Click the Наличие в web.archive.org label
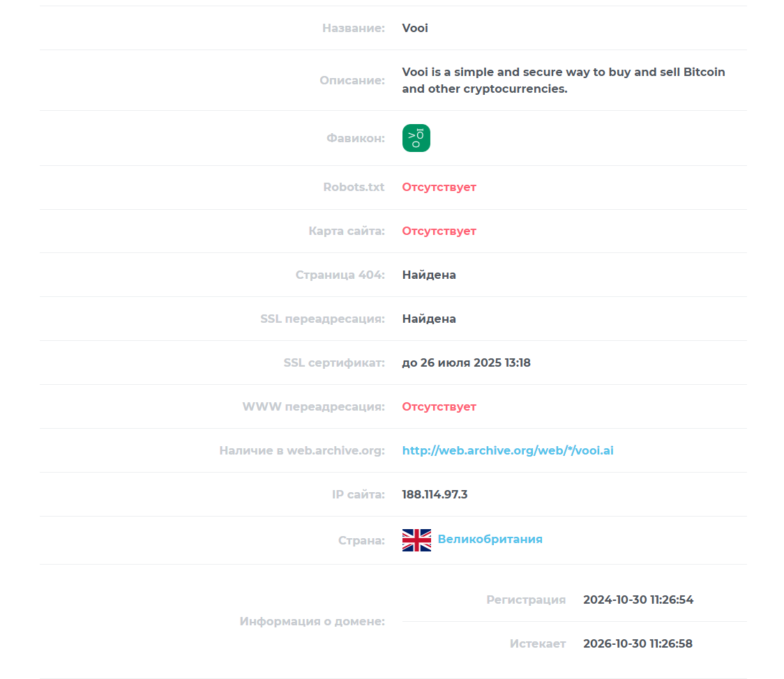This screenshot has width=784, height=679. (302, 450)
